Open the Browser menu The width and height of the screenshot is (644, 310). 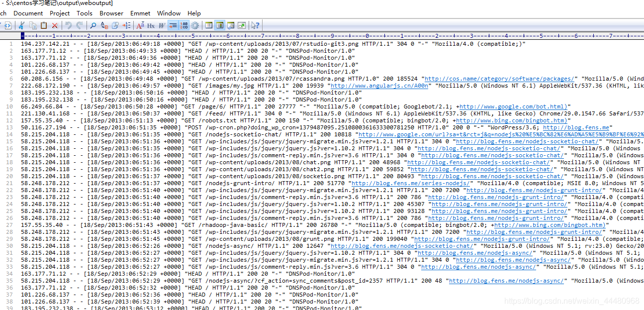(111, 13)
